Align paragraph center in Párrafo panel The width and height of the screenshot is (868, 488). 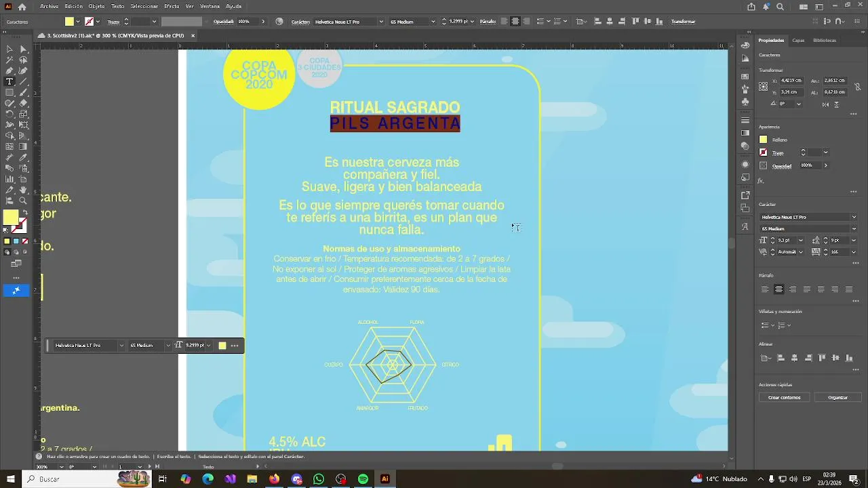pos(778,289)
